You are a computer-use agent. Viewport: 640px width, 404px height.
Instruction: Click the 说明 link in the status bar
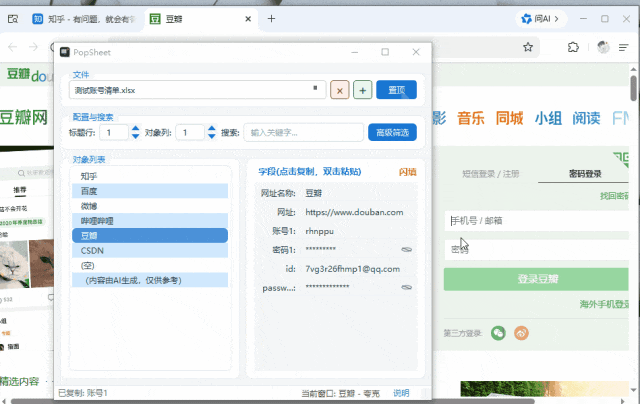tap(401, 393)
